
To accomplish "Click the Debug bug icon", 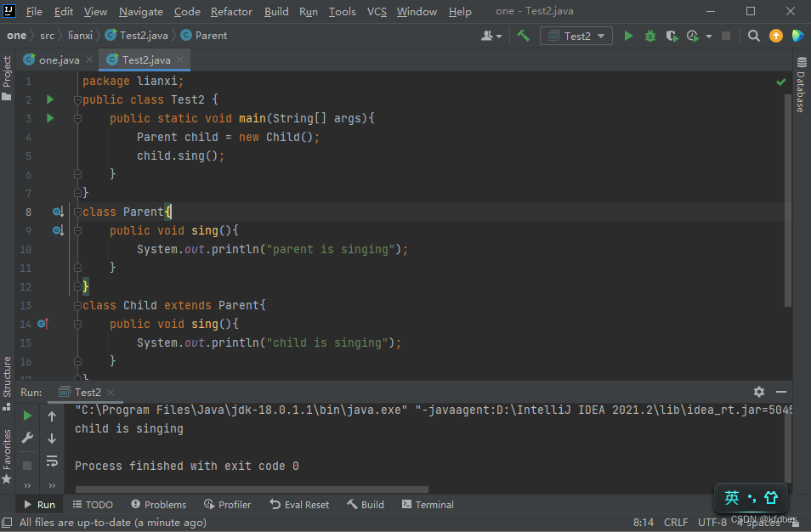I will pyautogui.click(x=650, y=36).
